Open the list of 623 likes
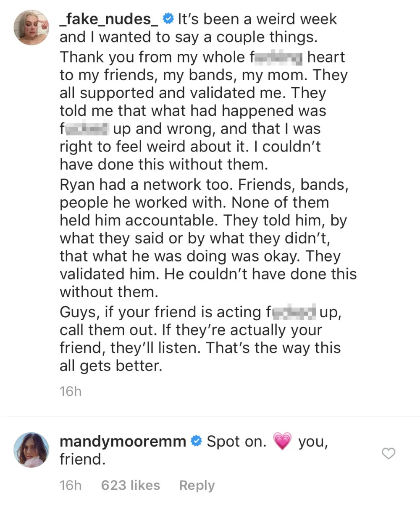This screenshot has width=420, height=507. [130, 485]
